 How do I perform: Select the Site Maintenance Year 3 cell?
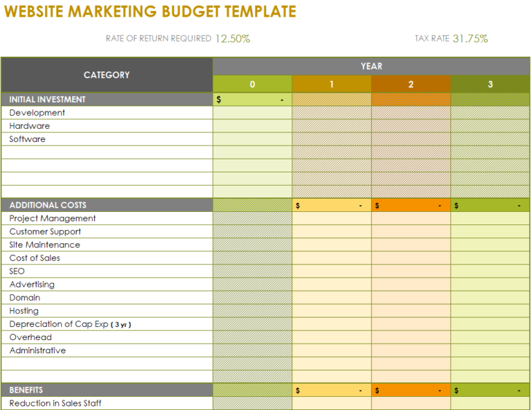pos(490,245)
